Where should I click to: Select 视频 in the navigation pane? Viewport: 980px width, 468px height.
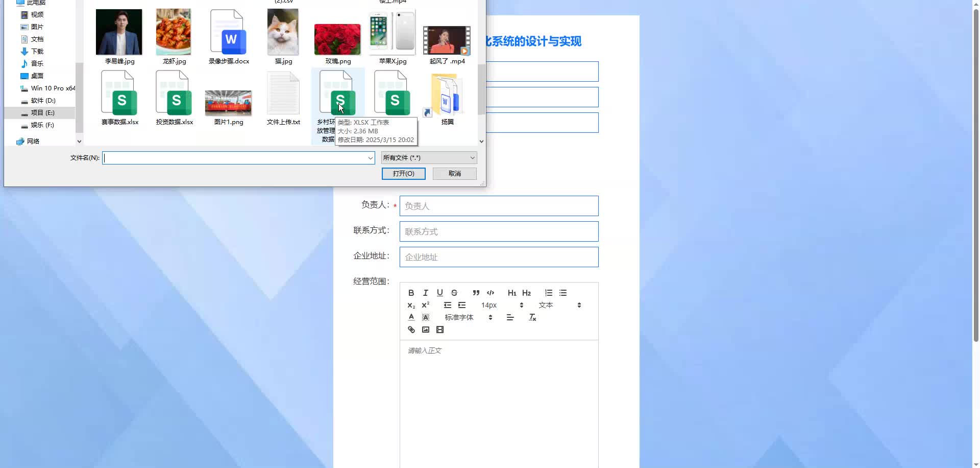click(37, 15)
